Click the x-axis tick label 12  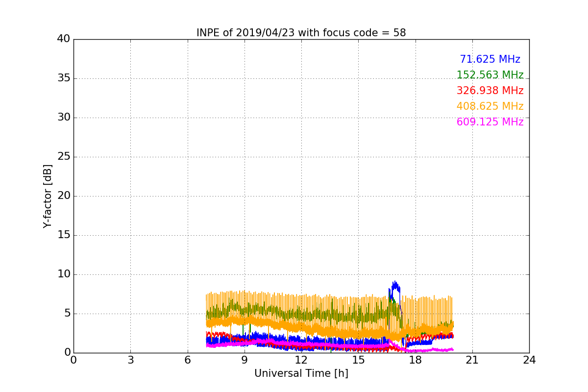(301, 360)
